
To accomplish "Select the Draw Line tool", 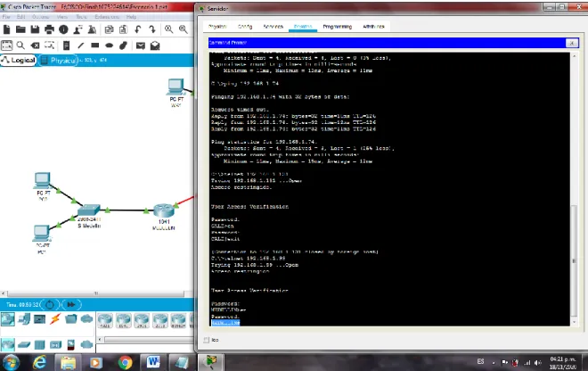I will [x=80, y=45].
